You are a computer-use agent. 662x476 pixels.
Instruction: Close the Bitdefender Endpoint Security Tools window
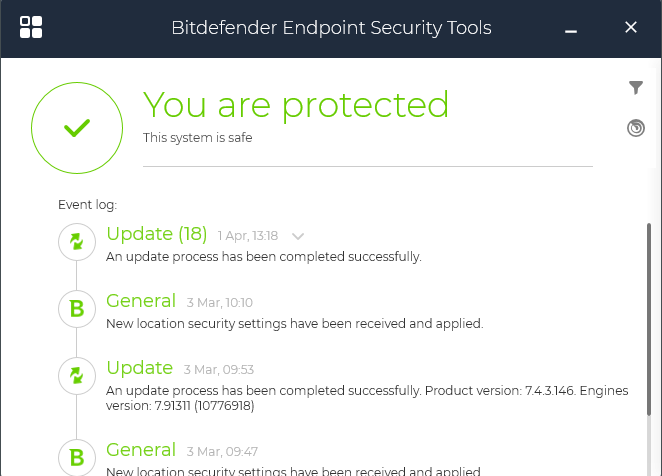click(631, 27)
